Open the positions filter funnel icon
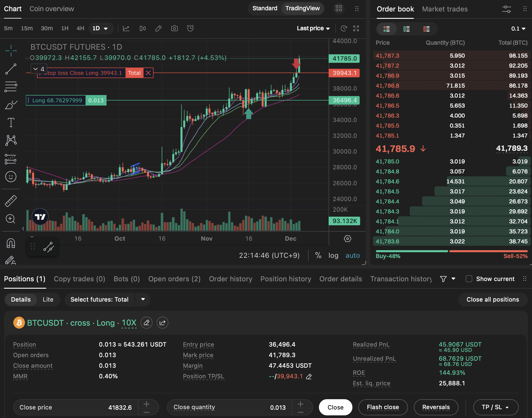Image resolution: width=532 pixels, height=418 pixels. point(443,279)
